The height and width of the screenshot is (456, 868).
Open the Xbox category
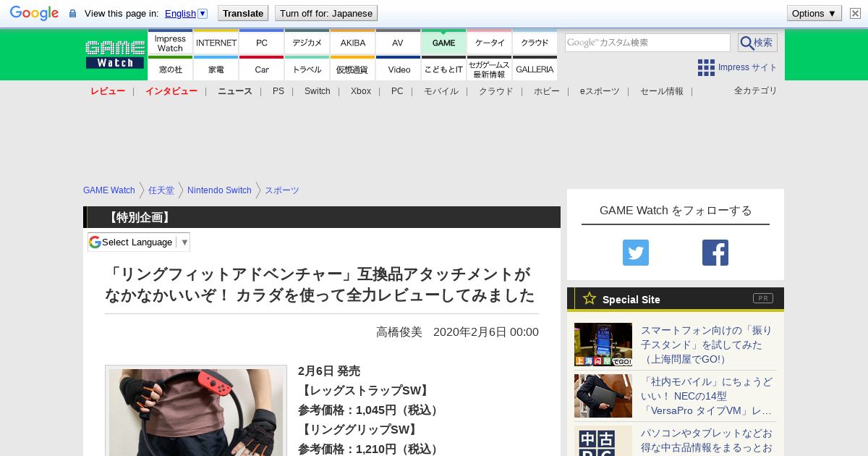click(x=361, y=91)
